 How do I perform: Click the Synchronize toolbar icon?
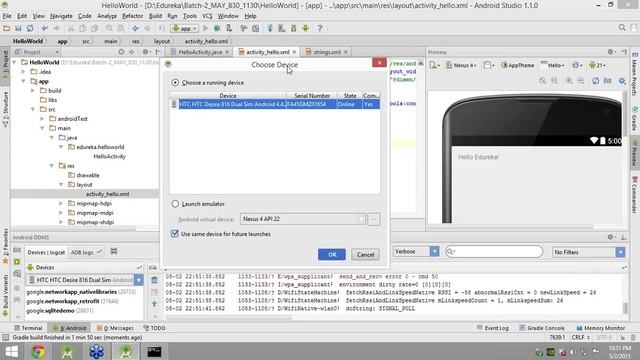tap(30, 28)
